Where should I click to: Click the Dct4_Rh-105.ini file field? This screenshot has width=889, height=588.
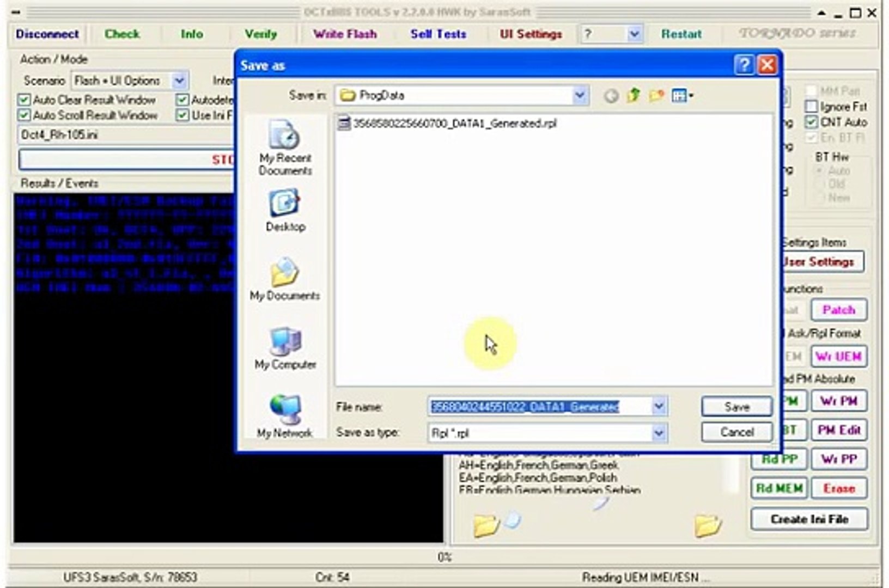tap(126, 135)
